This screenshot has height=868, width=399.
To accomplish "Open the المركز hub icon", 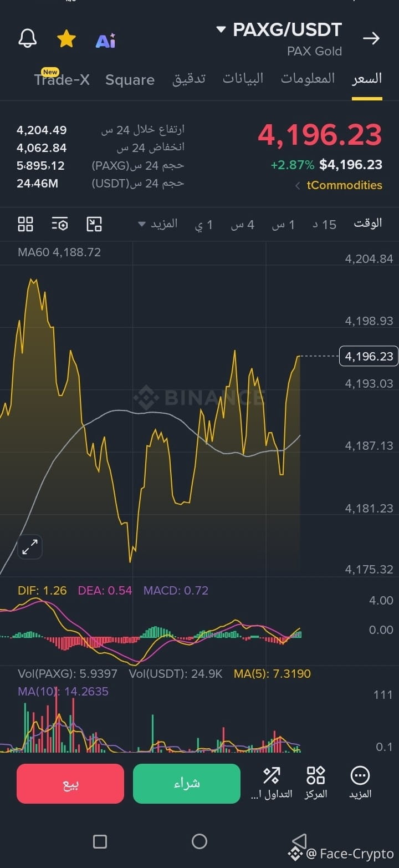I will click(316, 783).
